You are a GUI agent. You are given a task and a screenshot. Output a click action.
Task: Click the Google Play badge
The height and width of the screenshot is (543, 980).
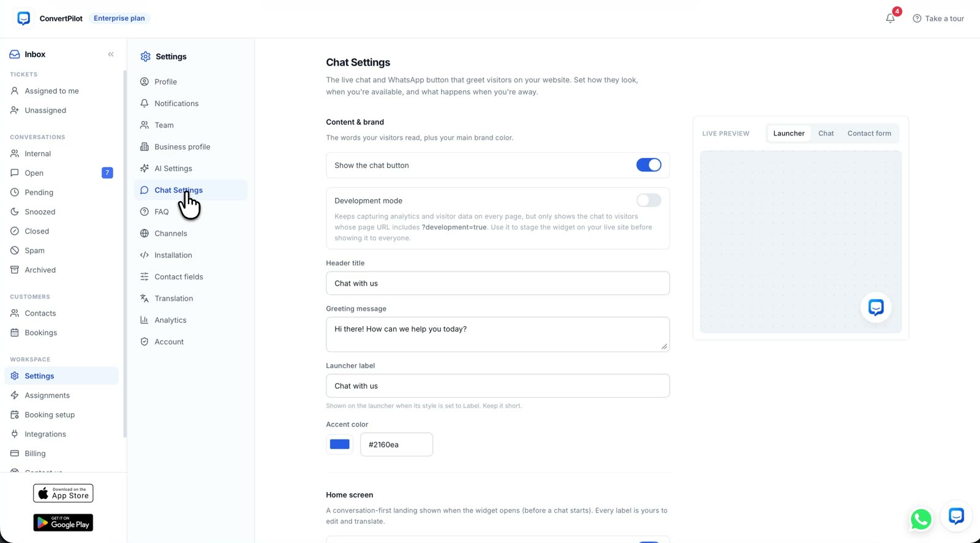63,523
